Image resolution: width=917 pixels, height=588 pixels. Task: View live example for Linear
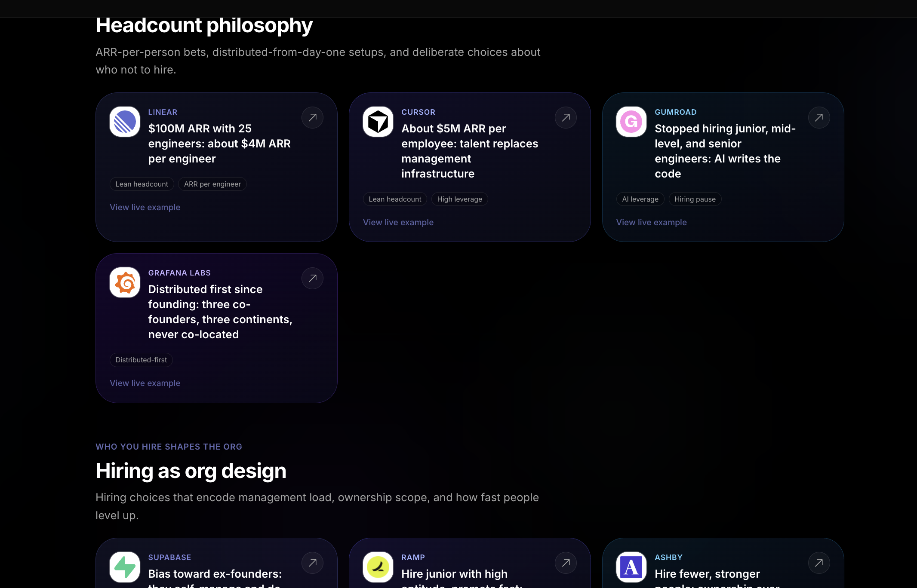click(x=145, y=207)
